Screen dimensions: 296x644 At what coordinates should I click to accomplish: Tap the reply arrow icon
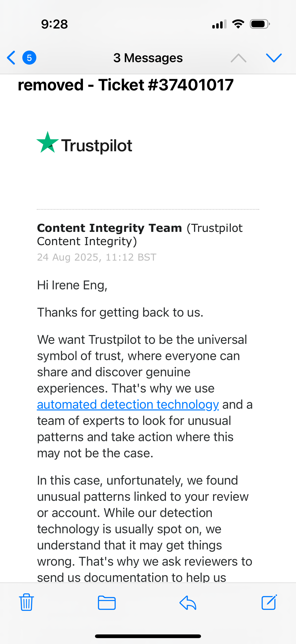188,603
